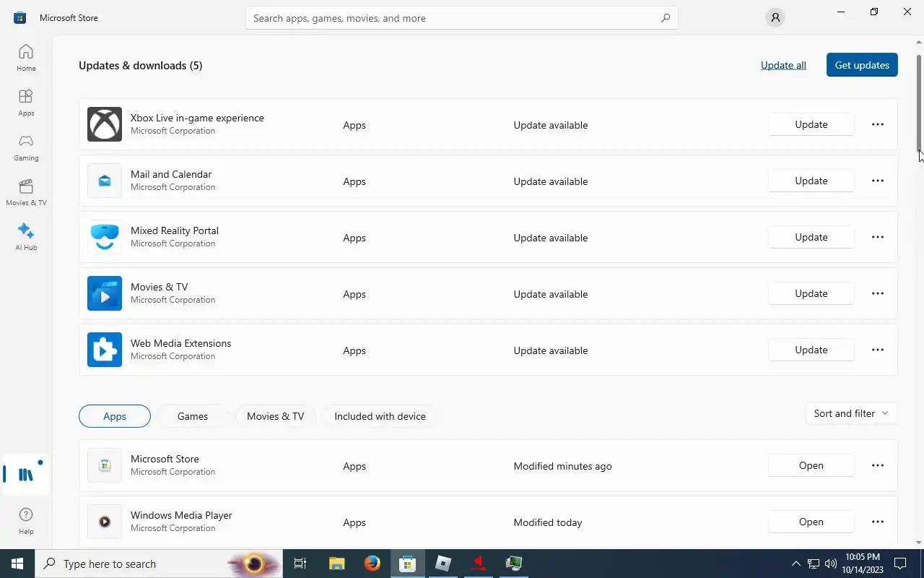Select the Games filter tab
The width and height of the screenshot is (924, 578).
(193, 416)
